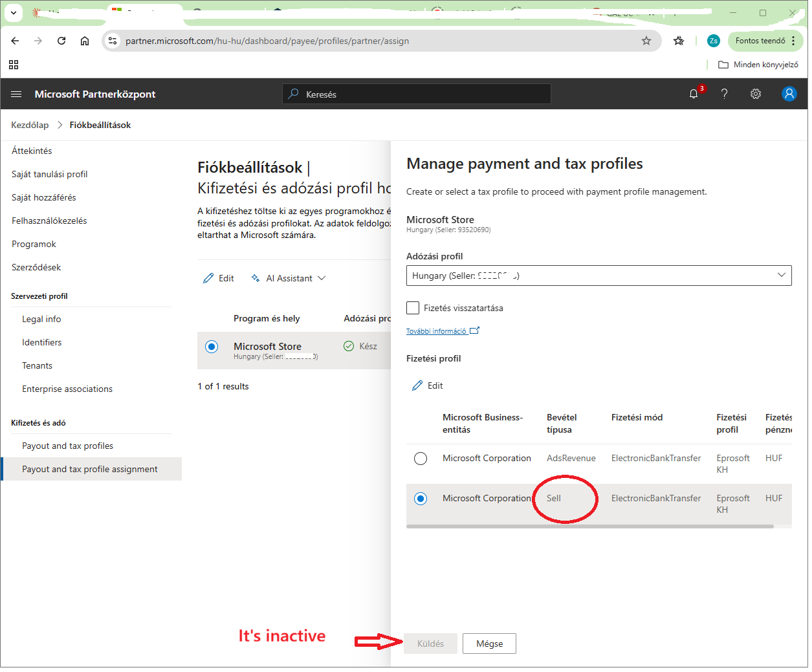Open Identifiers
The width and height of the screenshot is (812, 672).
[42, 342]
